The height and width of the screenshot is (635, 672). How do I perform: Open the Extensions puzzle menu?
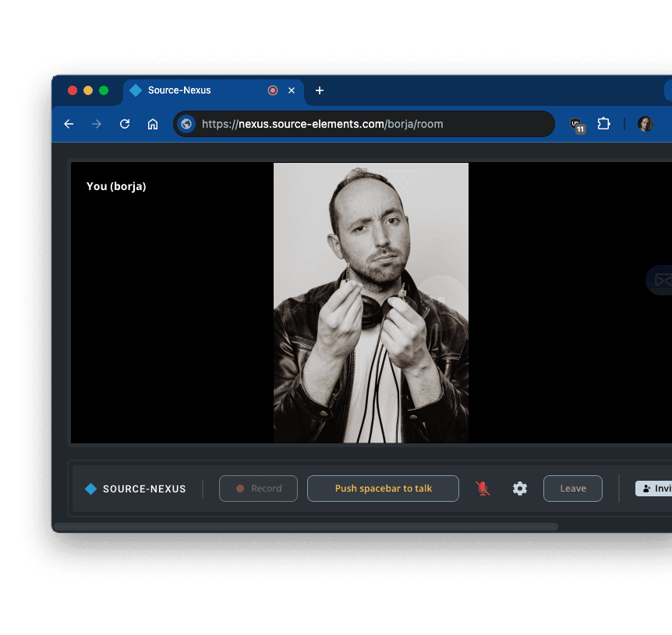coord(603,124)
